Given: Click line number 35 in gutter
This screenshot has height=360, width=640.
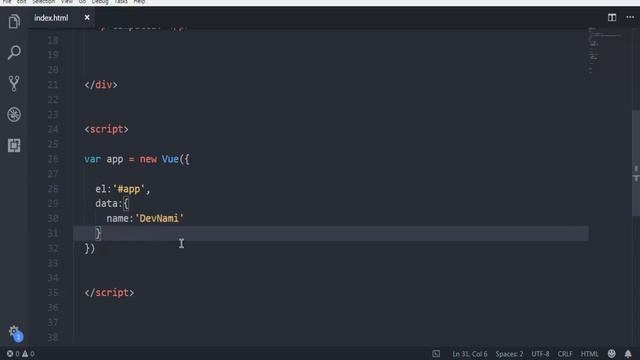Looking at the screenshot, I should (x=53, y=293).
